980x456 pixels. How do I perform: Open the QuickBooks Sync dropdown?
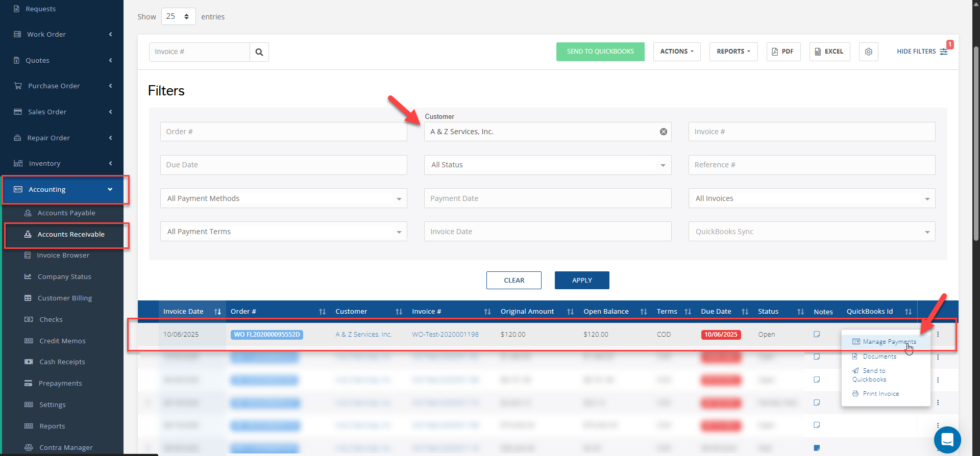(811, 232)
